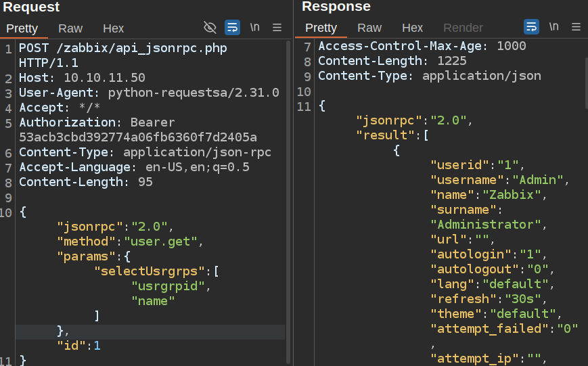Show non-printable characters in the Request panel

click(255, 28)
